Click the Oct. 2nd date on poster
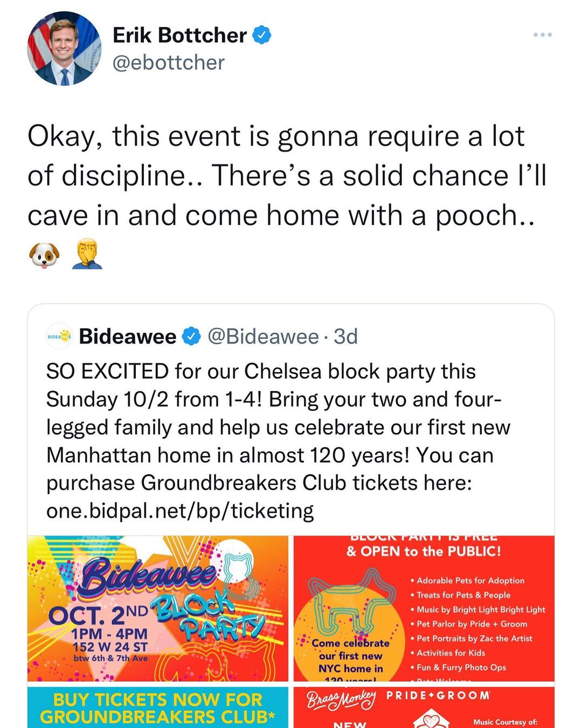 tap(97, 615)
